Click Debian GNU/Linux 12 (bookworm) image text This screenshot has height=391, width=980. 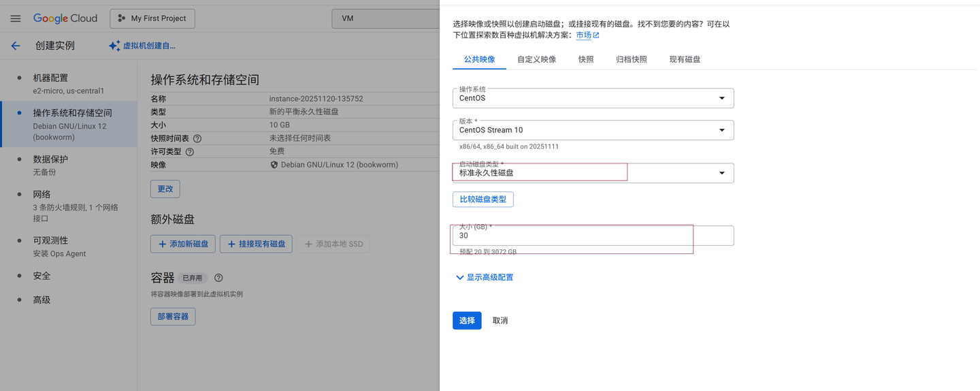point(340,165)
